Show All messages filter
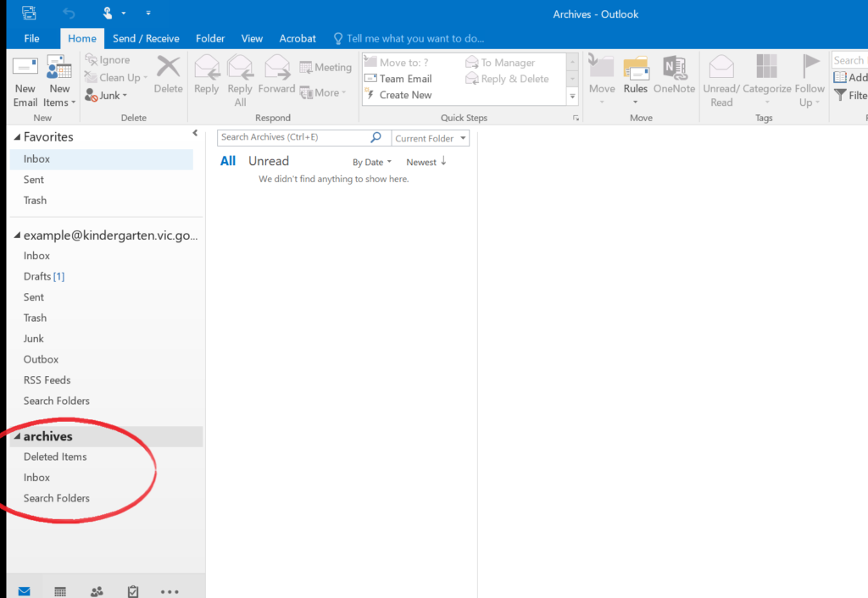The width and height of the screenshot is (868, 598). [x=227, y=161]
